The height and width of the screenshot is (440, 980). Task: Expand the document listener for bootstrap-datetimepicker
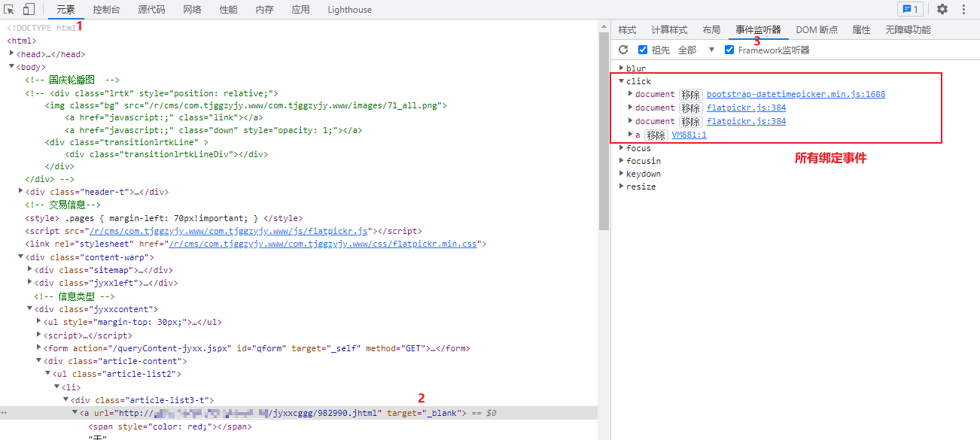(x=630, y=94)
